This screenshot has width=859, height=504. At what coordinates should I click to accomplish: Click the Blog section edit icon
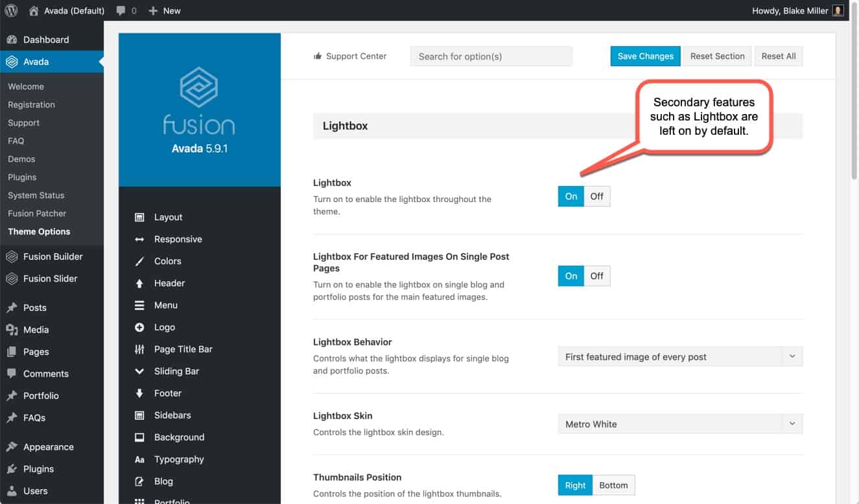[x=139, y=481]
